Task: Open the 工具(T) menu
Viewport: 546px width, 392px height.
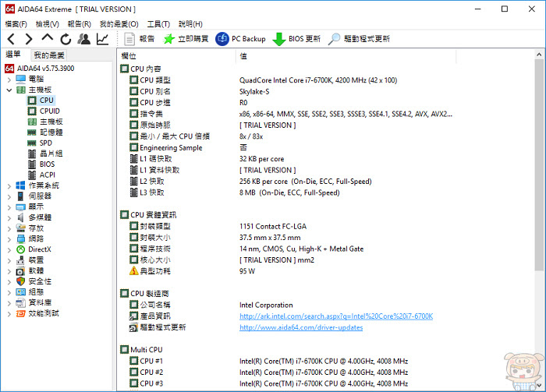Action: point(158,24)
